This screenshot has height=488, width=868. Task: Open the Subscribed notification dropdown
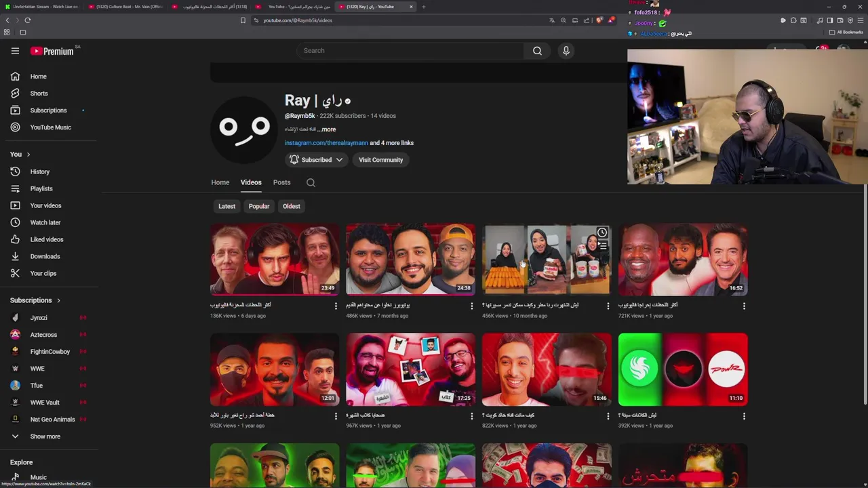click(317, 160)
